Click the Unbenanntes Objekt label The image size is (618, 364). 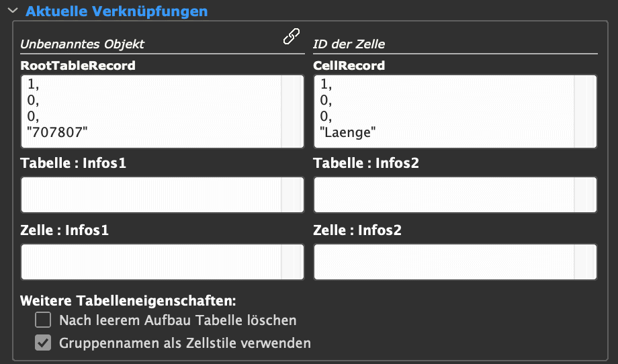point(83,44)
